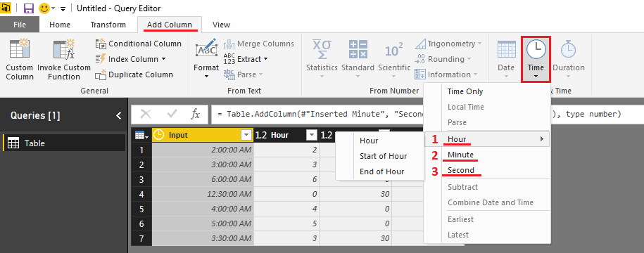This screenshot has width=644, height=253.
Task: Click the Save icon in title bar
Action: [x=28, y=8]
